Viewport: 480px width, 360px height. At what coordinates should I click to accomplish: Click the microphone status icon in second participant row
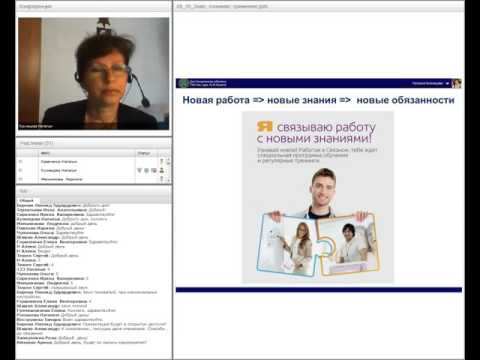139,170
